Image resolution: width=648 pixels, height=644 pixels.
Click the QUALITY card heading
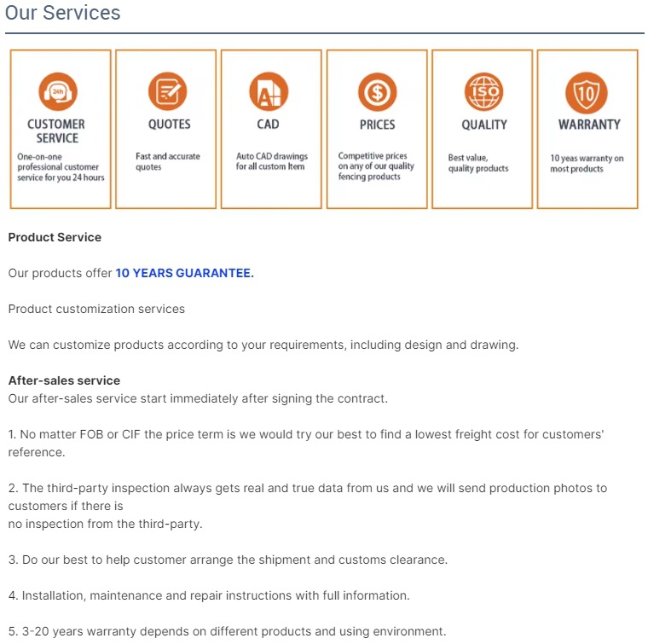[484, 125]
